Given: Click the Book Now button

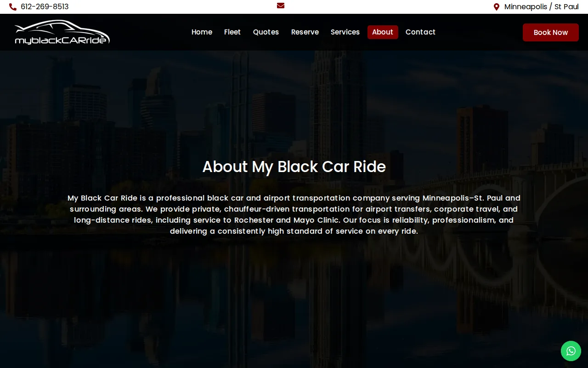Looking at the screenshot, I should (x=551, y=32).
